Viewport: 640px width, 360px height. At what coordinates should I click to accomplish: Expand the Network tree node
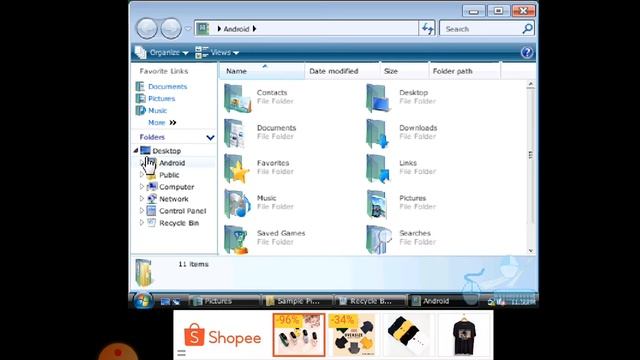tap(142, 199)
